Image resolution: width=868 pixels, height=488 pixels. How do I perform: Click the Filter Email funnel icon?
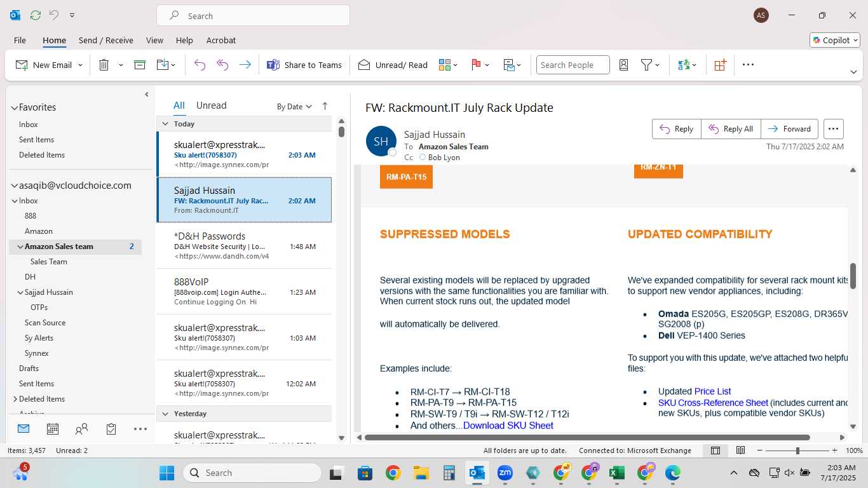tap(646, 65)
